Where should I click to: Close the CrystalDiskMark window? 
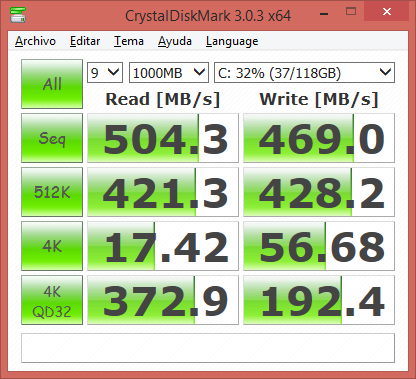click(x=387, y=12)
